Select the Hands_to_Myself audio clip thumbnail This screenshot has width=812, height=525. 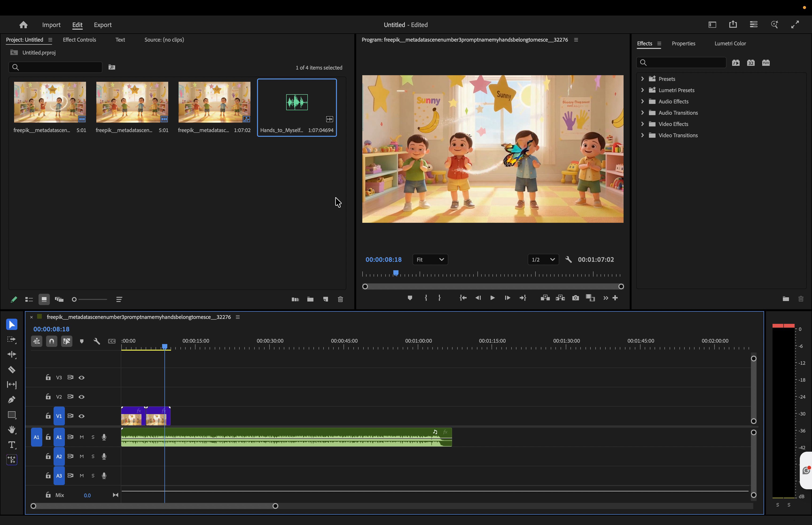click(x=297, y=102)
